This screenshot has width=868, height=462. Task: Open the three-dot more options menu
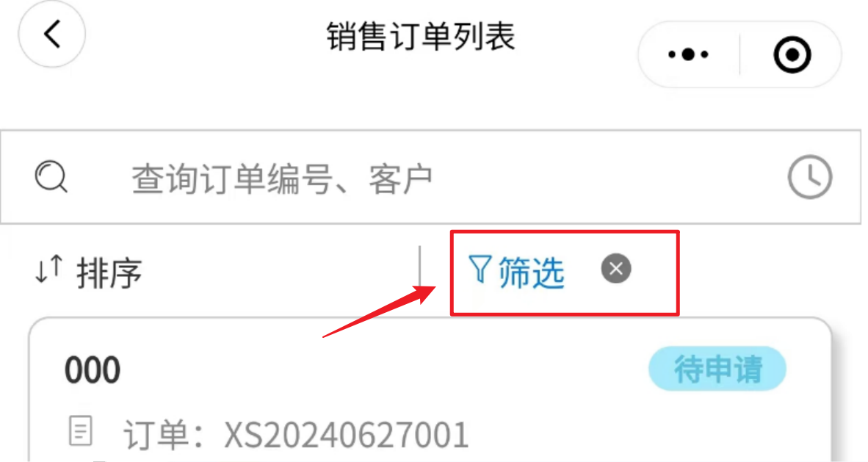(x=688, y=54)
